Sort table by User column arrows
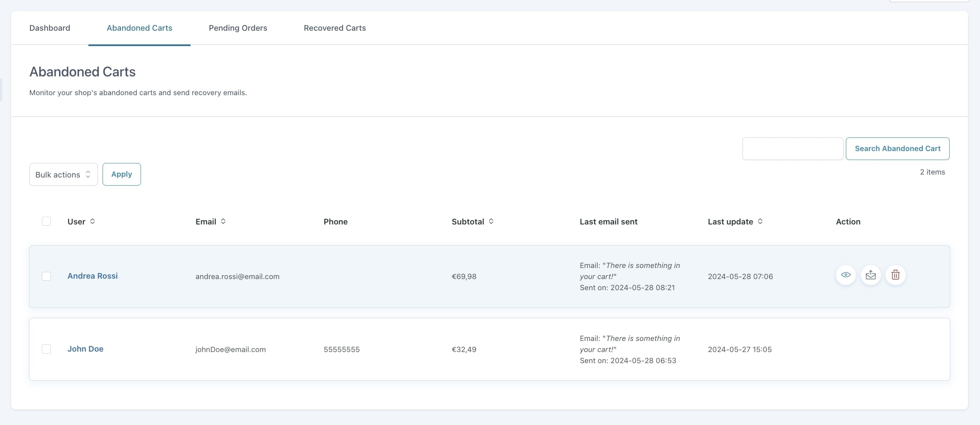 coord(92,221)
